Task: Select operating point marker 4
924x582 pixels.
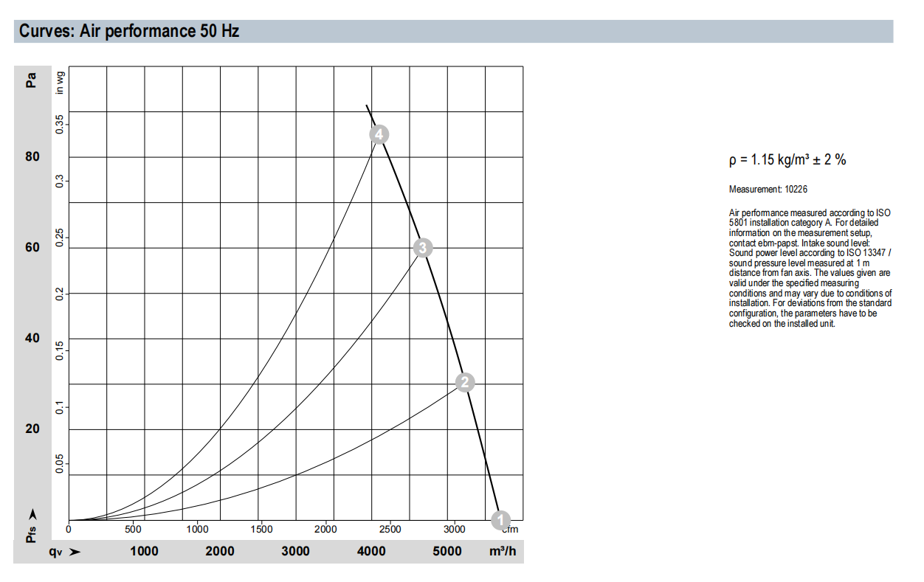Action: point(379,134)
